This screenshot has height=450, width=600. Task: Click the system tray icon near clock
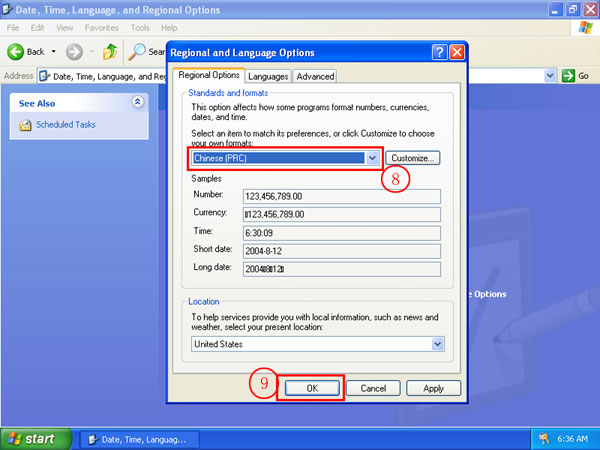[x=544, y=439]
